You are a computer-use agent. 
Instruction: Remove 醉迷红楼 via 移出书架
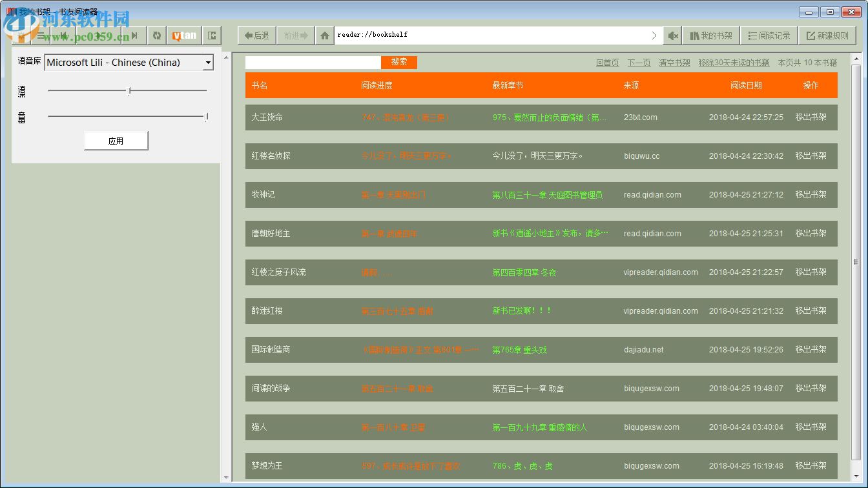811,311
